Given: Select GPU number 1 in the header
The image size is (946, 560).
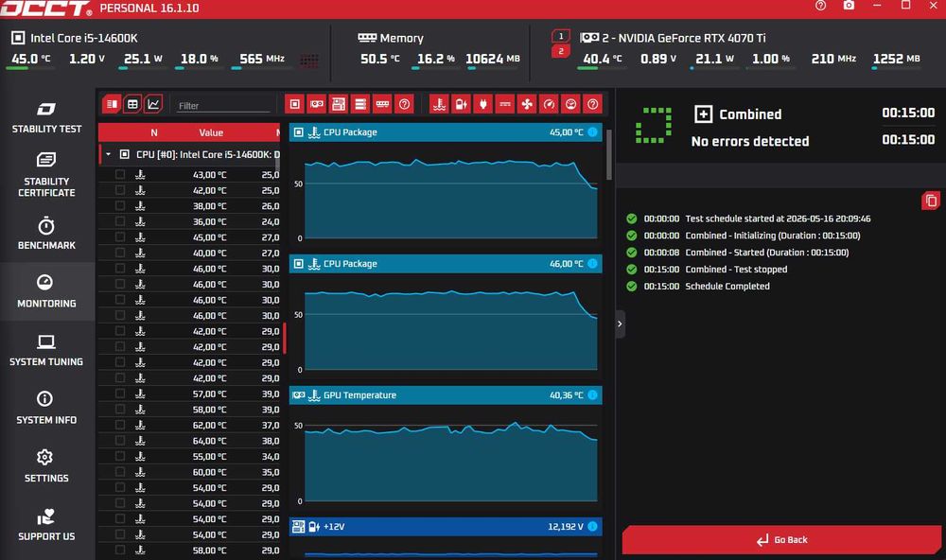Looking at the screenshot, I should tap(560, 36).
